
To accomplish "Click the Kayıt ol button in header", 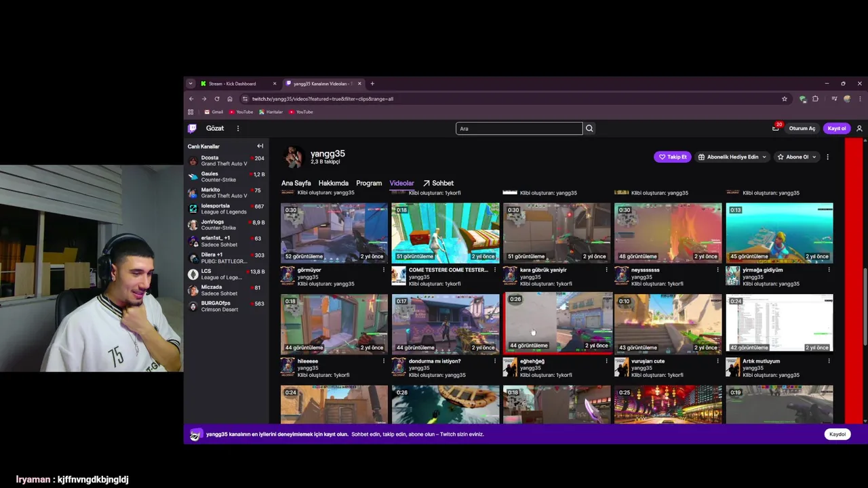I will coord(837,128).
